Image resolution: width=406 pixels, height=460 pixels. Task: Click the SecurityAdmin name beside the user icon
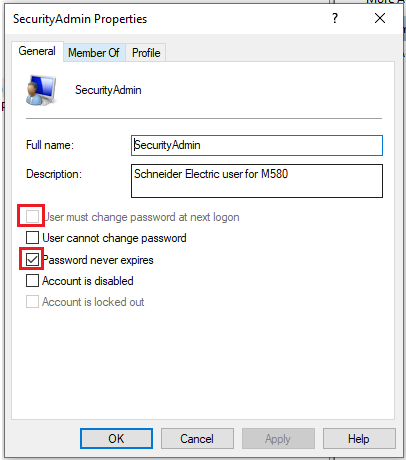[108, 90]
